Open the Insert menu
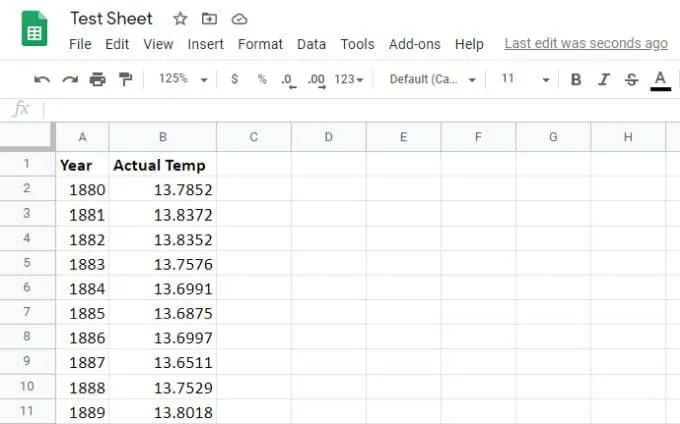The width and height of the screenshot is (680, 424). click(x=206, y=44)
